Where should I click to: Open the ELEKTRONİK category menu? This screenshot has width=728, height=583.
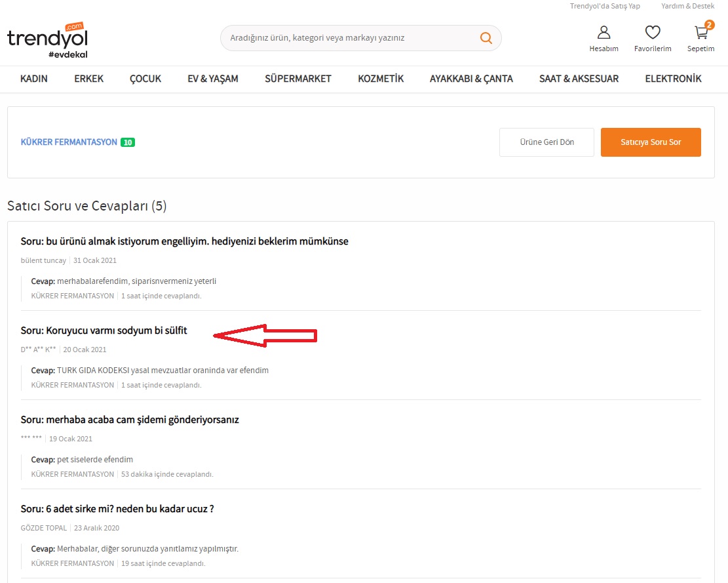pos(673,79)
